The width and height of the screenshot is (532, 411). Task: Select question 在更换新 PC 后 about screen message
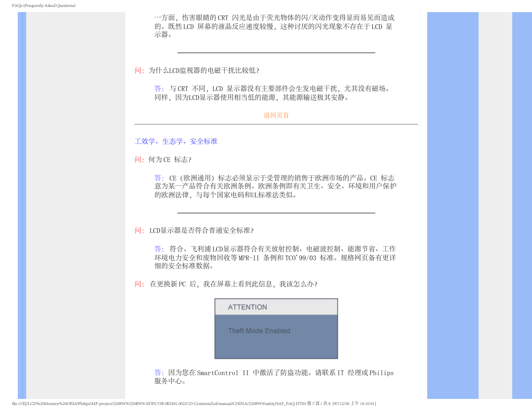233,284
